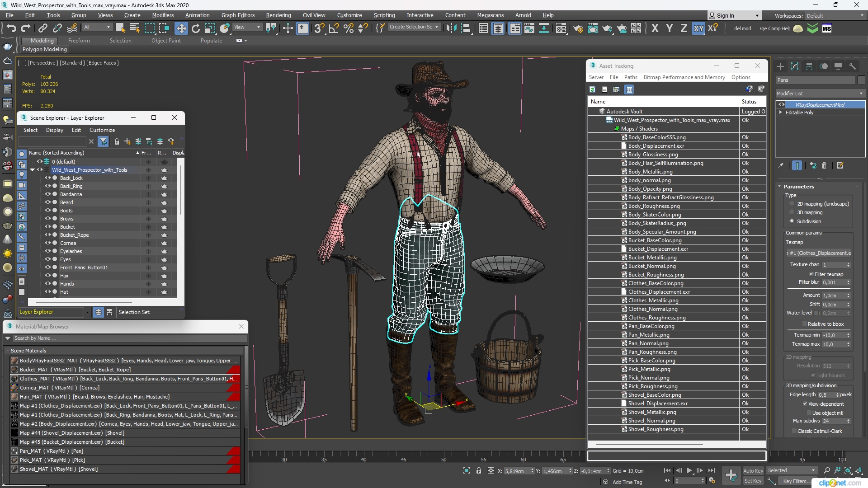Viewport: 868px width, 488px height.
Task: Expand Editable Poly in modifier stack
Action: 781,112
